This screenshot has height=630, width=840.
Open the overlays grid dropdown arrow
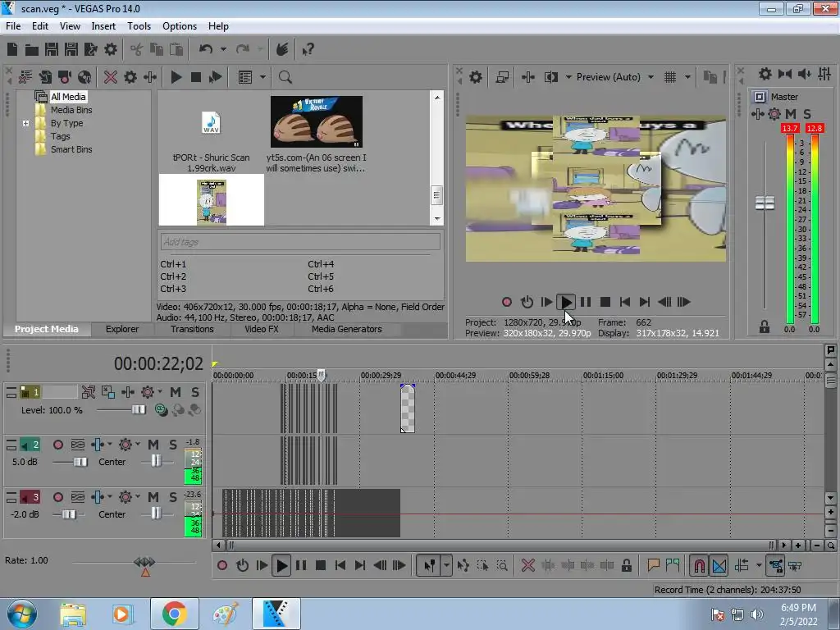click(x=687, y=77)
